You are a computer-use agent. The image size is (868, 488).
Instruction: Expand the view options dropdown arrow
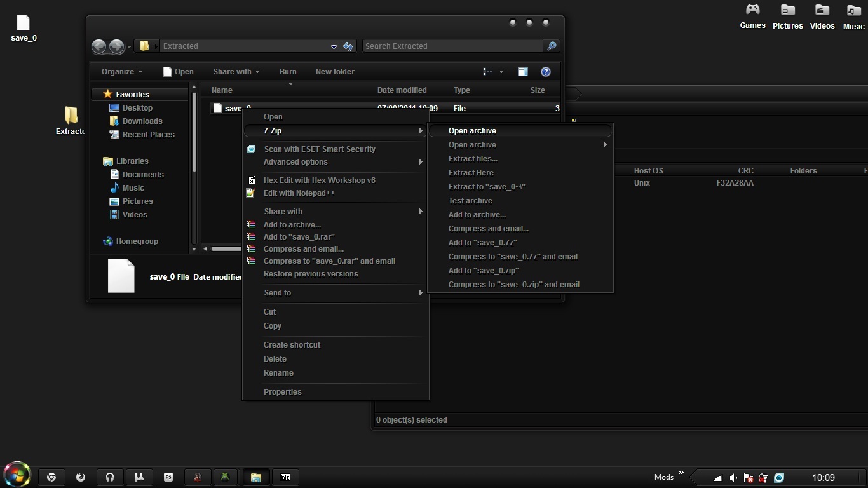501,72
